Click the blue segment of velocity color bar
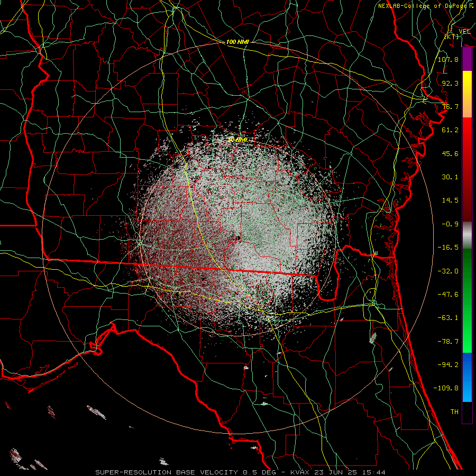The image size is (476, 476). click(x=467, y=377)
